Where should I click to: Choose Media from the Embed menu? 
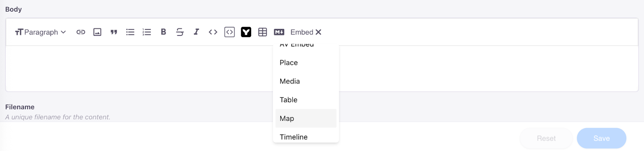(x=306, y=81)
